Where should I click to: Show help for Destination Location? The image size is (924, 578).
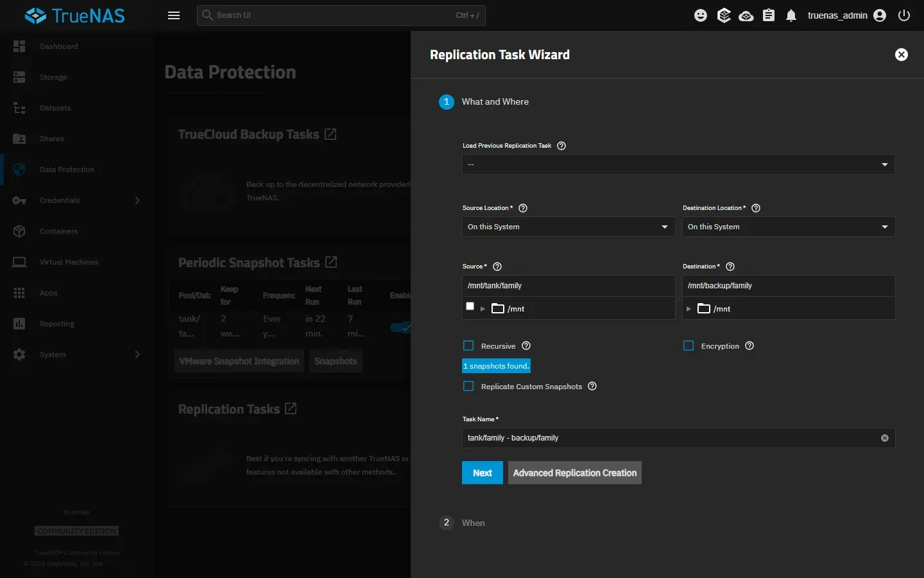756,208
